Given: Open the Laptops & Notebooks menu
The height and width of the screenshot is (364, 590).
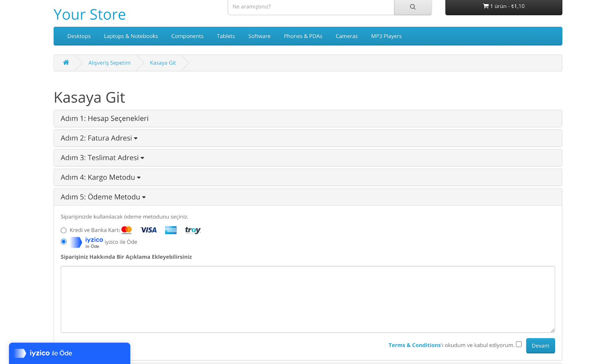Looking at the screenshot, I should tap(131, 36).
